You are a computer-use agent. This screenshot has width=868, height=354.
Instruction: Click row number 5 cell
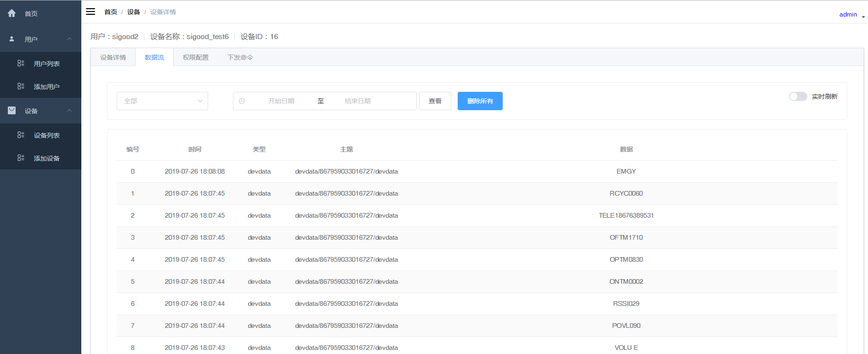[133, 281]
